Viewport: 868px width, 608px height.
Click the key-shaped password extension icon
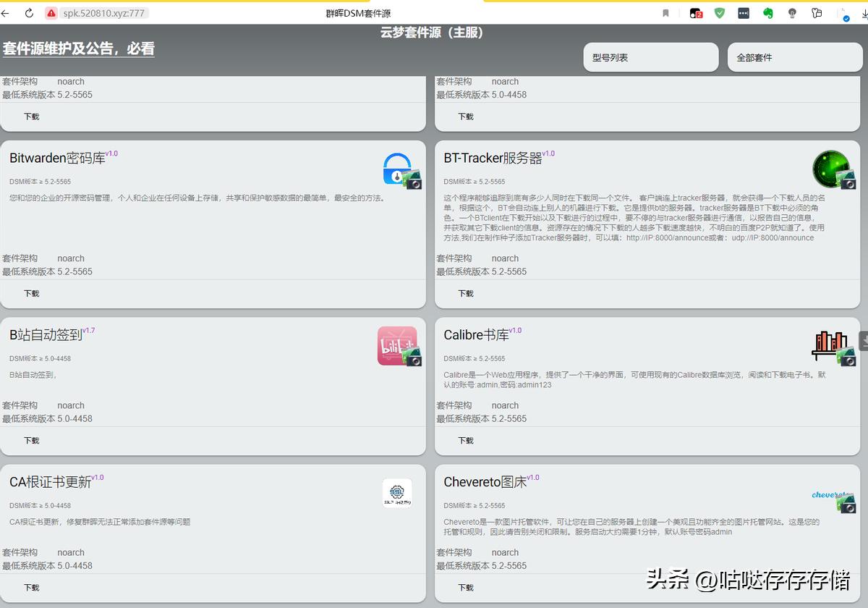click(816, 12)
